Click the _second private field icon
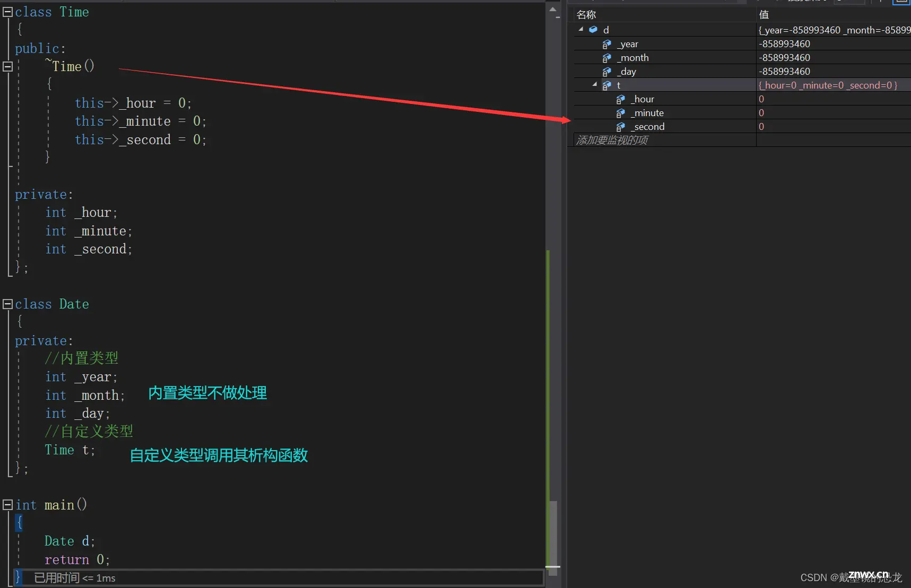 621,127
